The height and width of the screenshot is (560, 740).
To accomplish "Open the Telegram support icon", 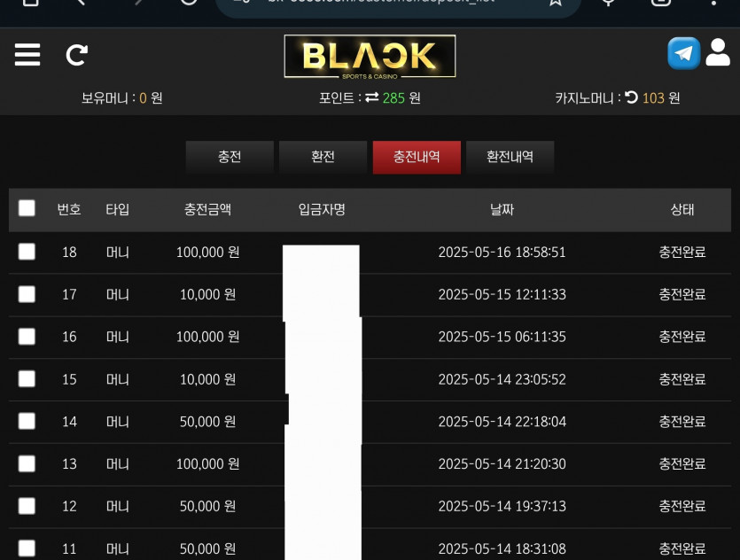I will [x=683, y=53].
